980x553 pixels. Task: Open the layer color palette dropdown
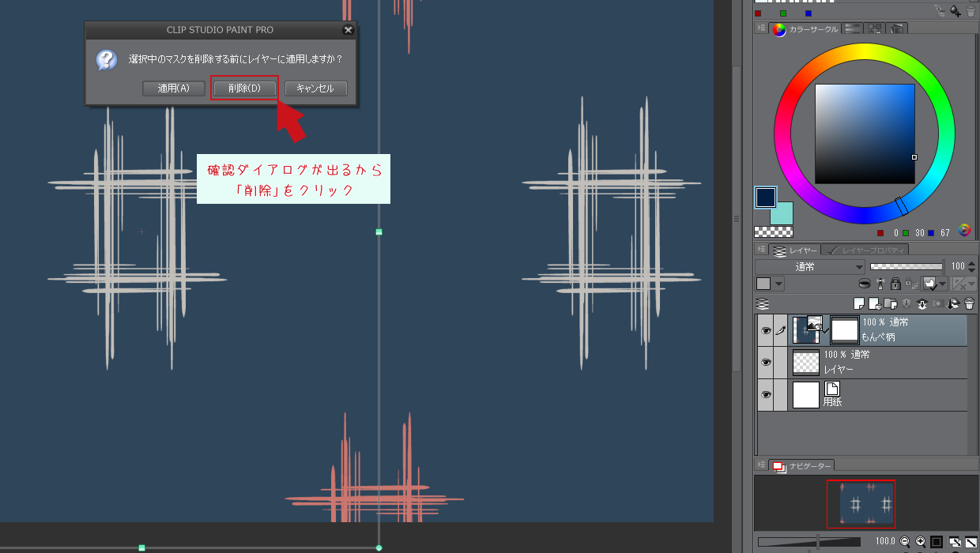click(770, 284)
